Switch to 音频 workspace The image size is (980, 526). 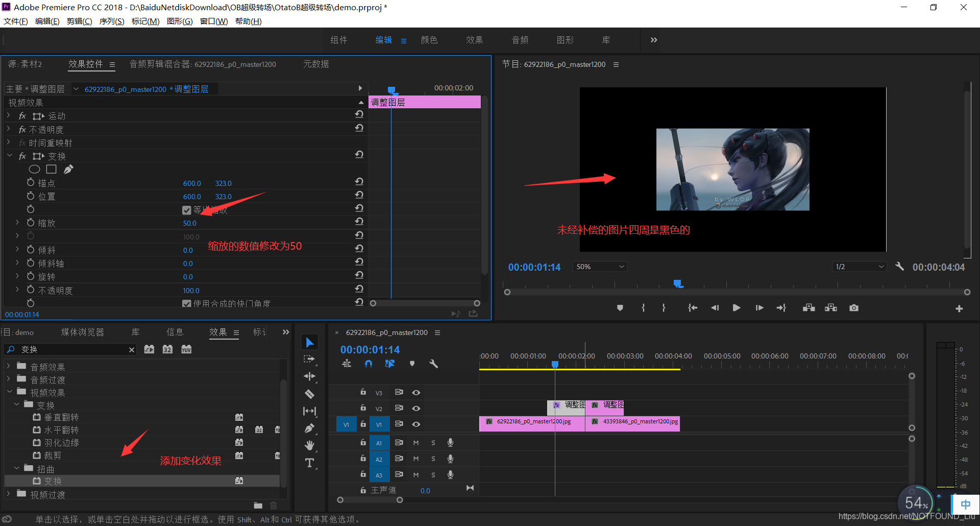[520, 40]
